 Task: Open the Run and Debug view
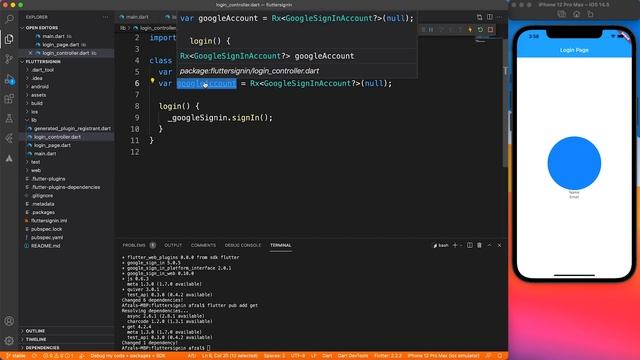(9, 79)
